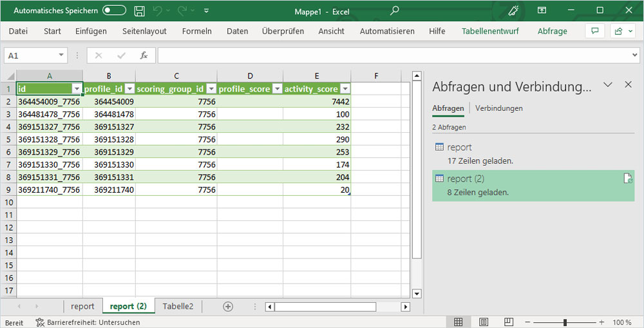
Task: Click the Search magnifier icon in the title bar
Action: click(x=394, y=11)
